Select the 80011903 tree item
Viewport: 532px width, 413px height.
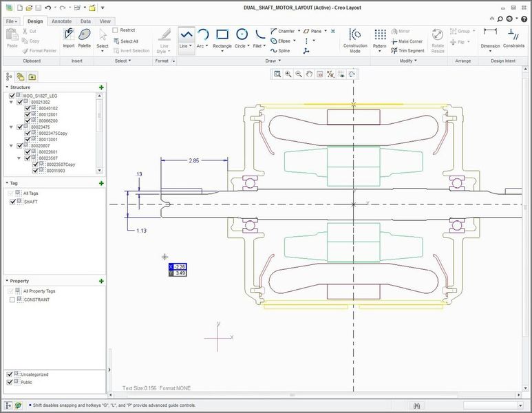[56, 171]
